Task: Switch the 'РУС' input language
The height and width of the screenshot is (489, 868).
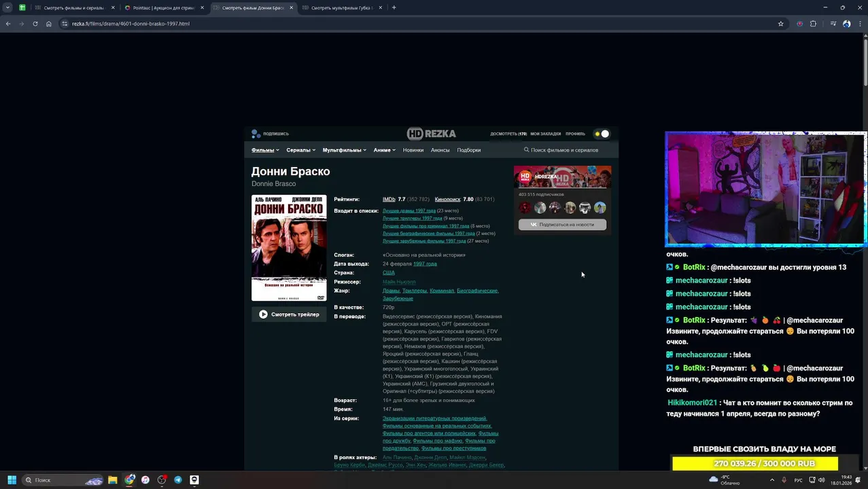Action: click(x=799, y=479)
